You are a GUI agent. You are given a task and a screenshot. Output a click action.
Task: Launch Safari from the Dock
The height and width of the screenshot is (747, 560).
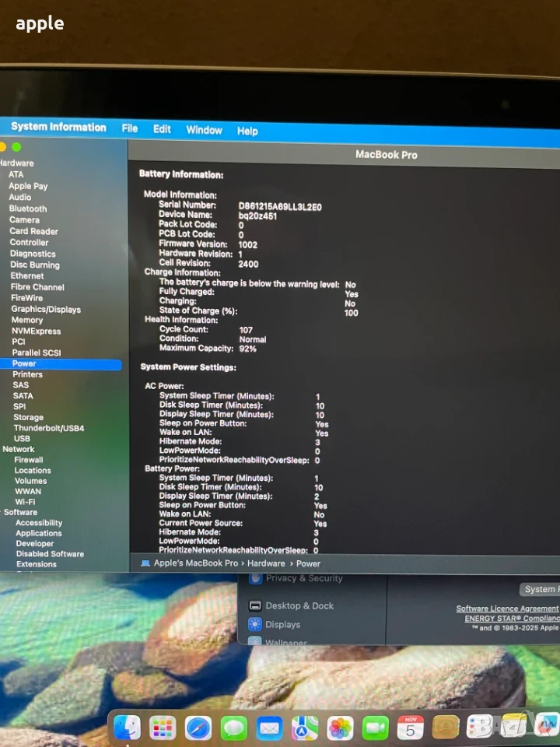198,728
